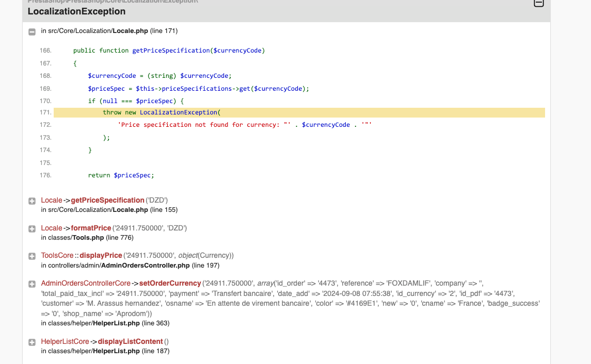Collapse the Locale.php line 171 code trace
Image resolution: width=591 pixels, height=364 pixels.
pyautogui.click(x=32, y=31)
